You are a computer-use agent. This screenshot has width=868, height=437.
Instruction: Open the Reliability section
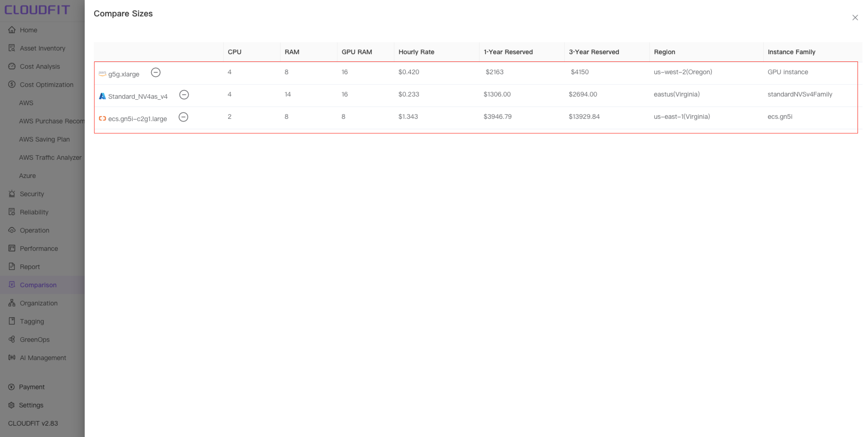[34, 212]
